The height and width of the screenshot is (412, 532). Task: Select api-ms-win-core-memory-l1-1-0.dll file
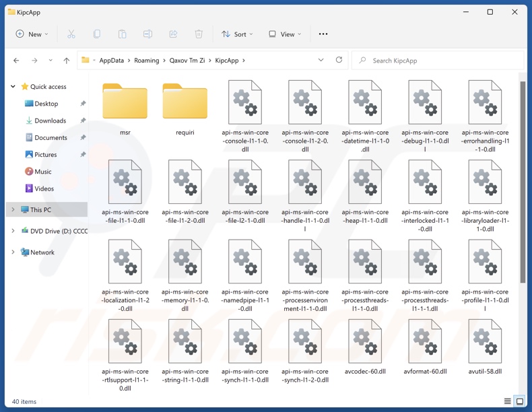click(x=185, y=275)
